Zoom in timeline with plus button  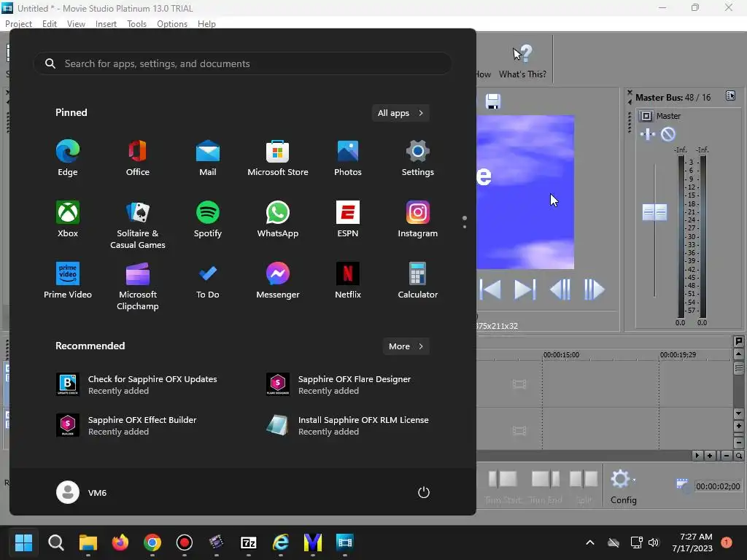tap(710, 456)
